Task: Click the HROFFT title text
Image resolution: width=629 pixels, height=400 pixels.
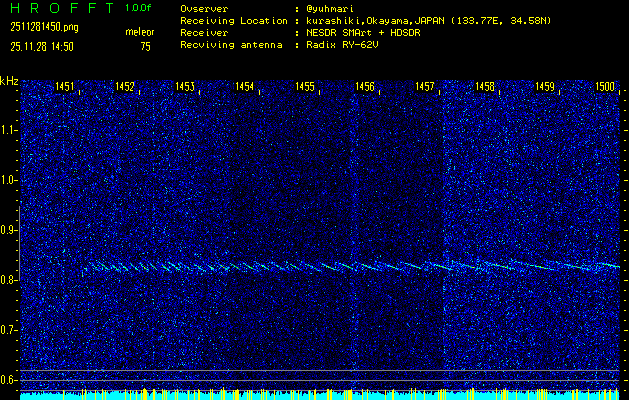Action: click(x=60, y=8)
